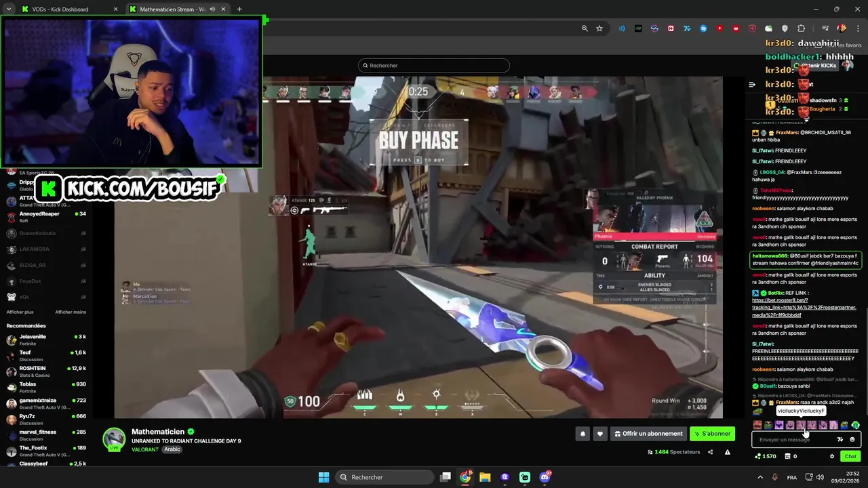Select the Mathematicien Stream browser tab
Image resolution: width=868 pixels, height=488 pixels.
click(x=179, y=9)
